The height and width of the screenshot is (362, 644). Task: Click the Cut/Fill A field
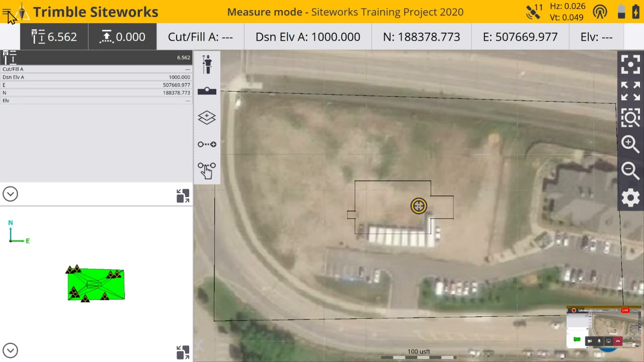click(x=201, y=36)
